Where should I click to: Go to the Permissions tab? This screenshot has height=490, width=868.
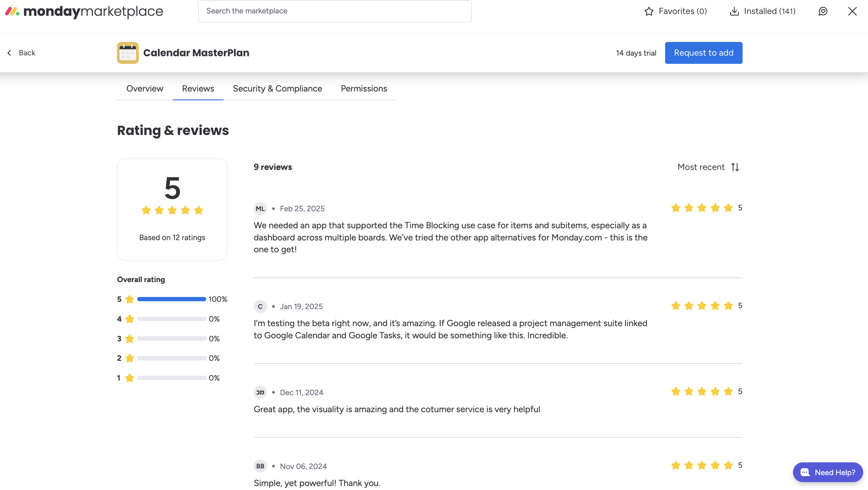pyautogui.click(x=364, y=89)
